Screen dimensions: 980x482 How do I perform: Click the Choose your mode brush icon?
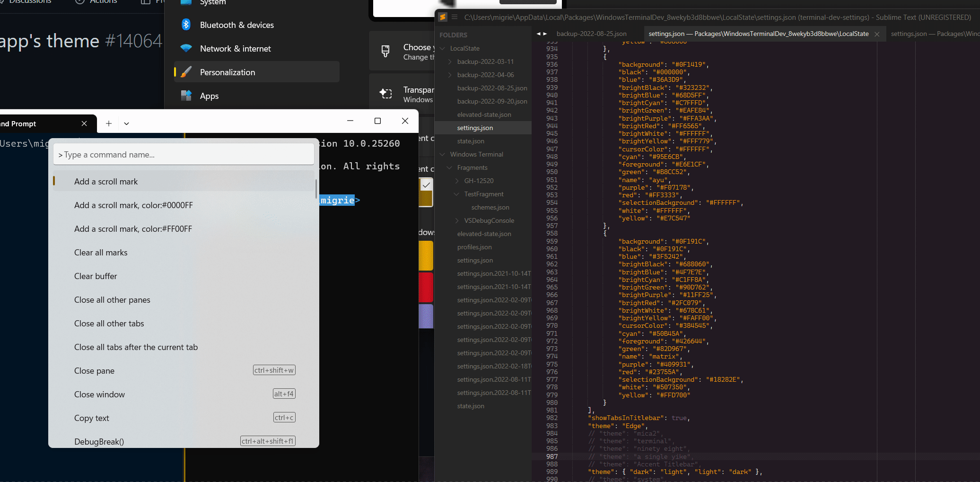click(385, 51)
